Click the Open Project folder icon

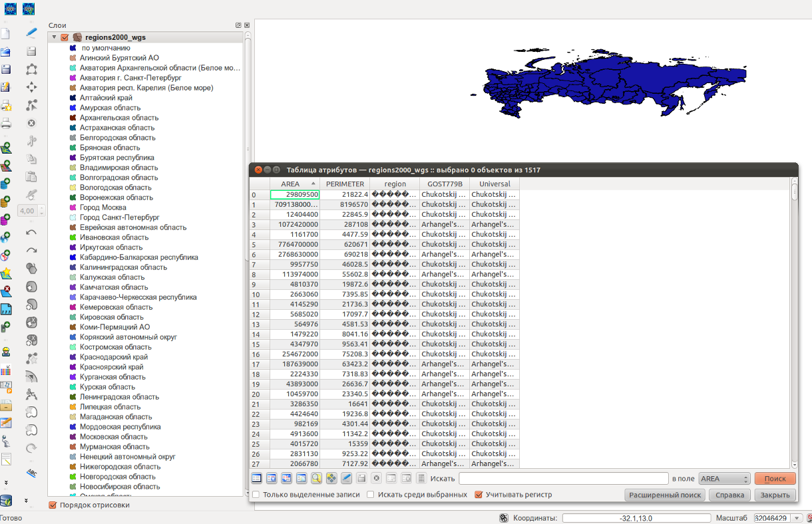5,52
